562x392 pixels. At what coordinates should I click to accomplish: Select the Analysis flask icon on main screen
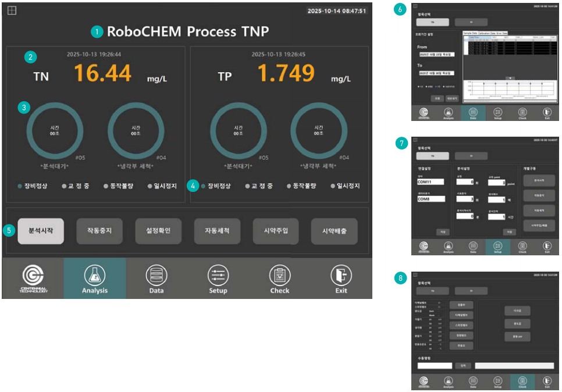95,275
